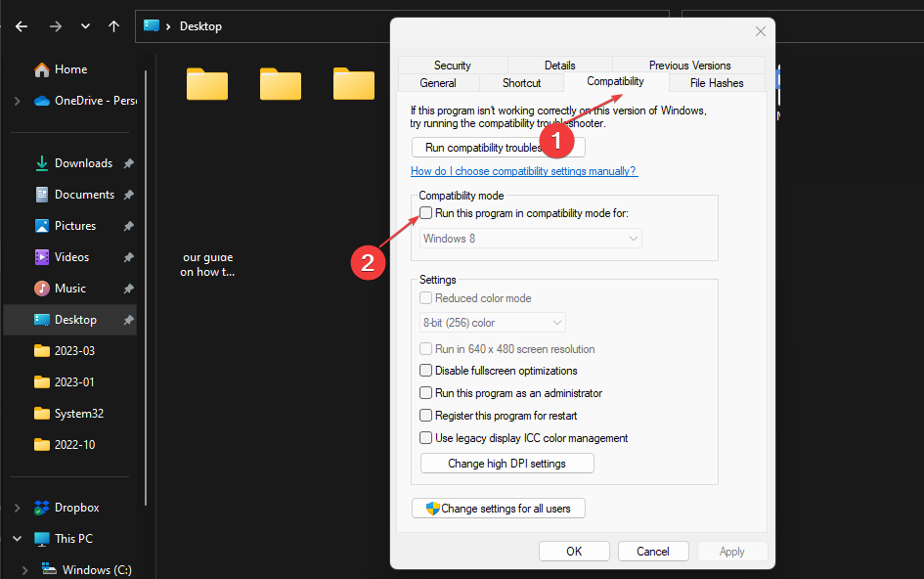924x579 pixels.
Task: Switch to the File Hashes tab
Action: click(717, 83)
